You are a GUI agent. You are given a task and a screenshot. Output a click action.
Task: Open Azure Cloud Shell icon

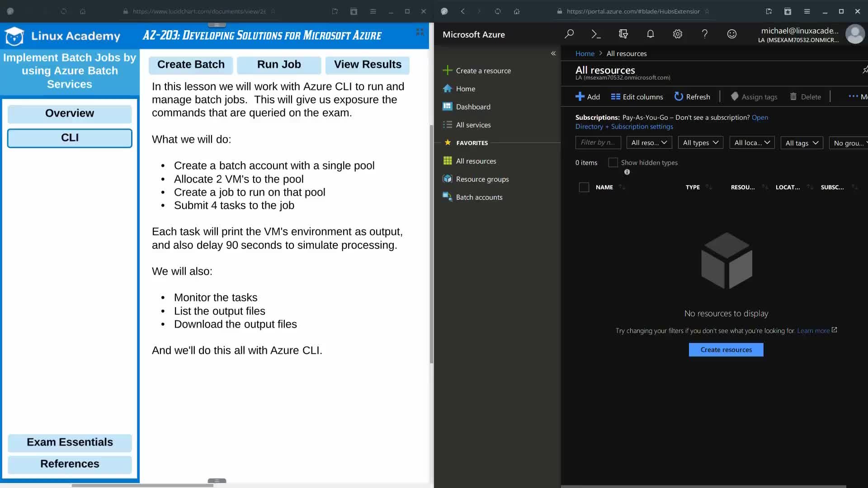pyautogui.click(x=596, y=34)
